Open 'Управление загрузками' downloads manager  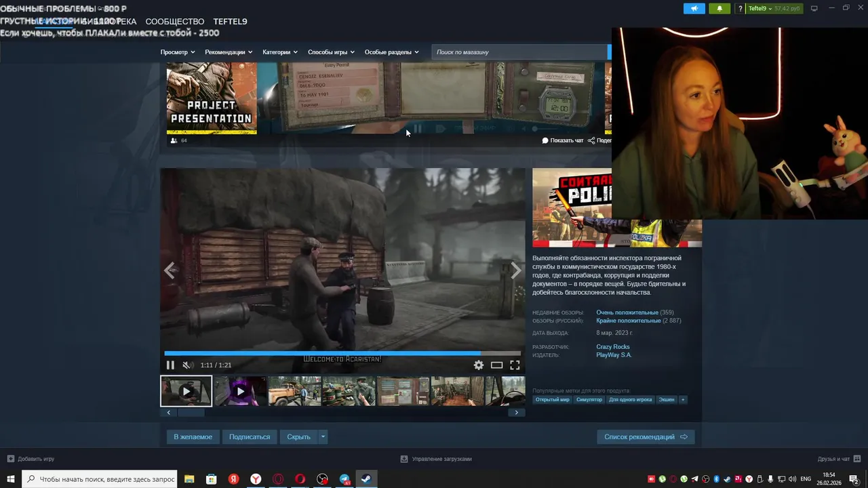436,459
